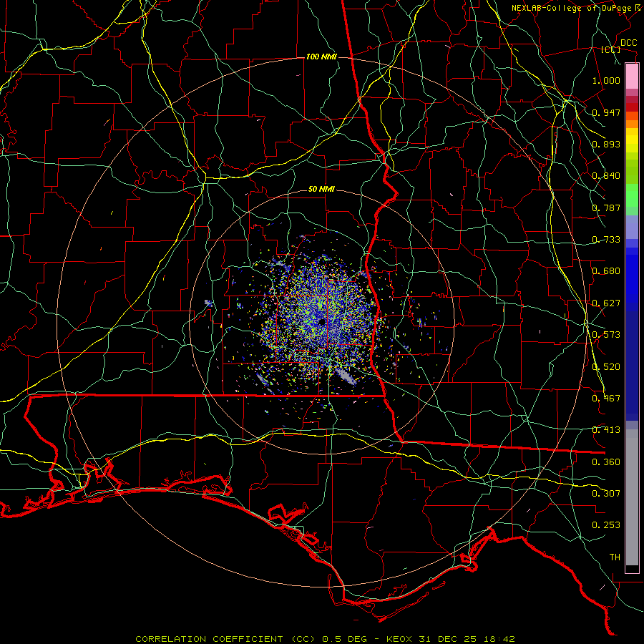Click the 0.360 color scale value
Viewport: 644px width, 644px height.
pyautogui.click(x=606, y=462)
